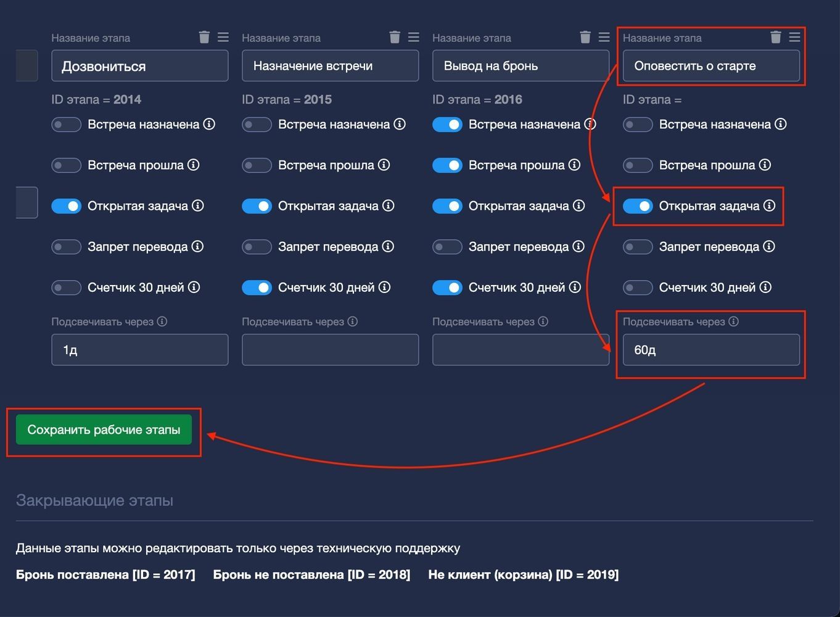This screenshot has width=840, height=617.
Task: Click highlight delay field containing 60д
Action: point(711,350)
